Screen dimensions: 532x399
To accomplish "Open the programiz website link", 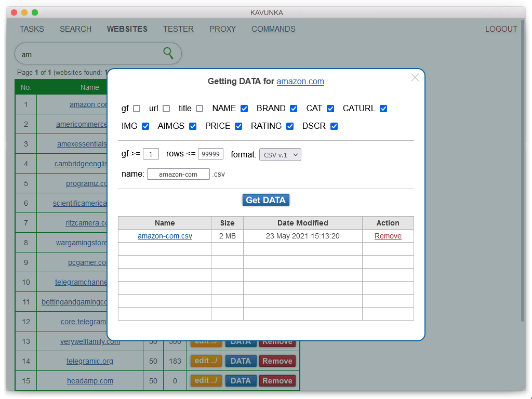I will [x=87, y=183].
